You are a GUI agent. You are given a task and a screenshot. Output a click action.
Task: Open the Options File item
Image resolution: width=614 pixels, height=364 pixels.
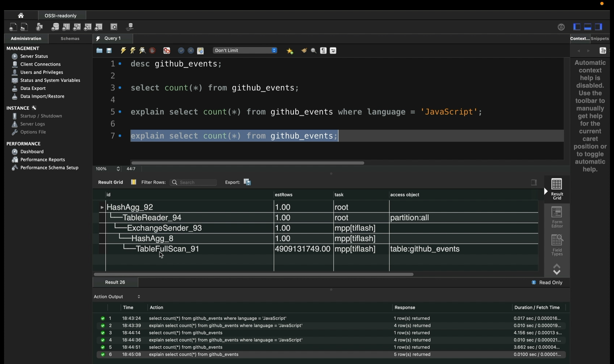(33, 132)
